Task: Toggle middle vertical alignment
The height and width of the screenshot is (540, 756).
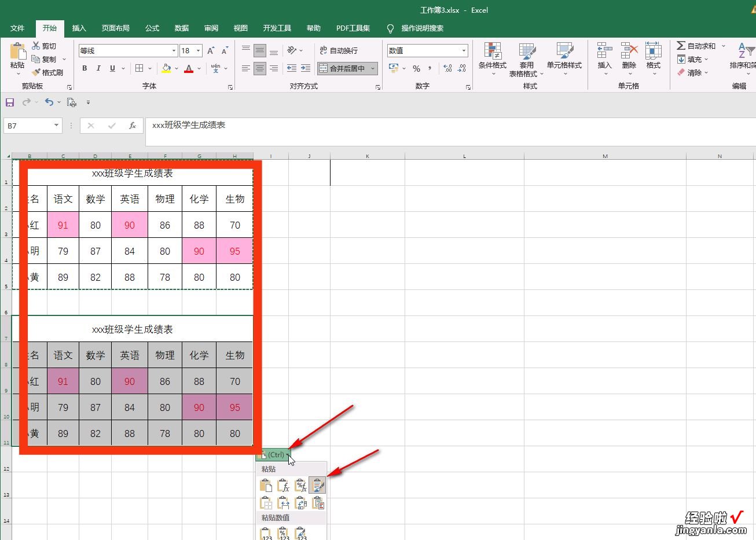Action: [260, 50]
